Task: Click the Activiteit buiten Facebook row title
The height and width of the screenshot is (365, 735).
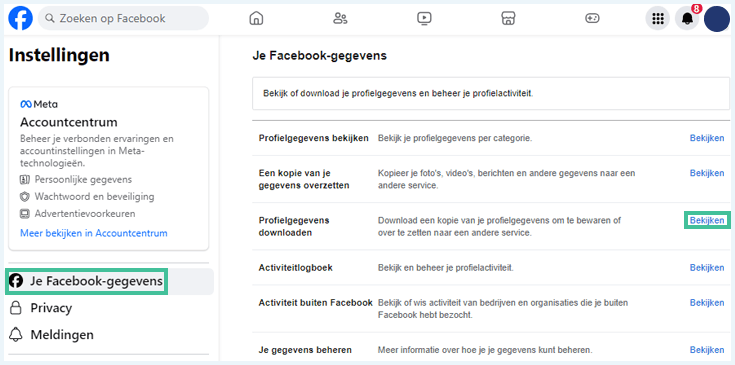Action: (x=315, y=303)
